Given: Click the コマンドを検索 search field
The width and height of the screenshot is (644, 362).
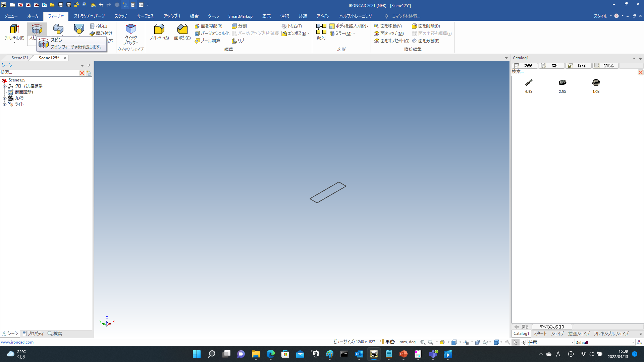Looking at the screenshot, I should 406,16.
